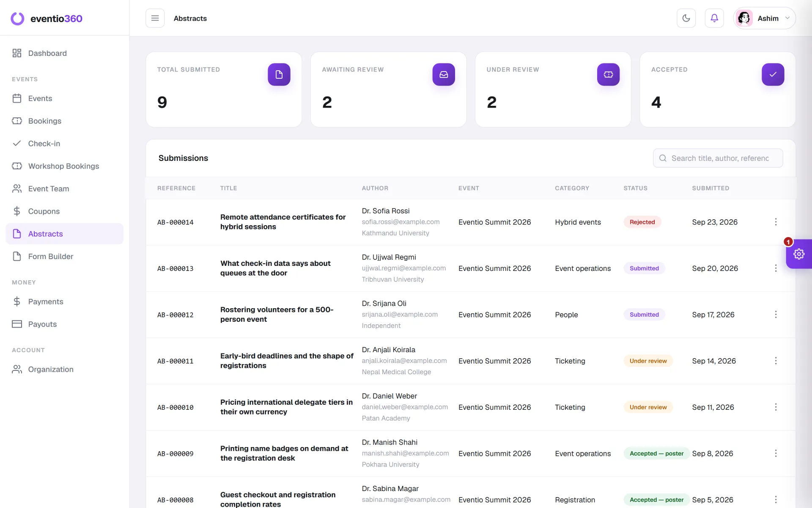The height and width of the screenshot is (508, 812).
Task: Open Events in the sidebar
Action: coord(65,99)
